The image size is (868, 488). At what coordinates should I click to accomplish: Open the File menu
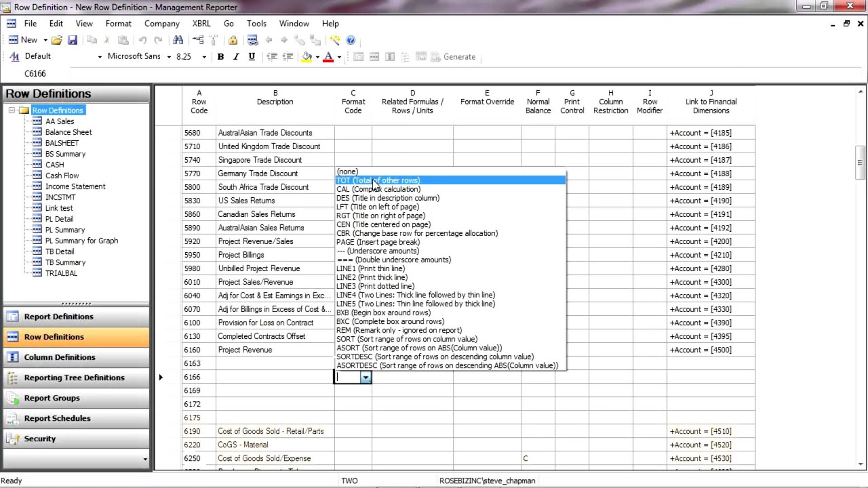tap(31, 23)
